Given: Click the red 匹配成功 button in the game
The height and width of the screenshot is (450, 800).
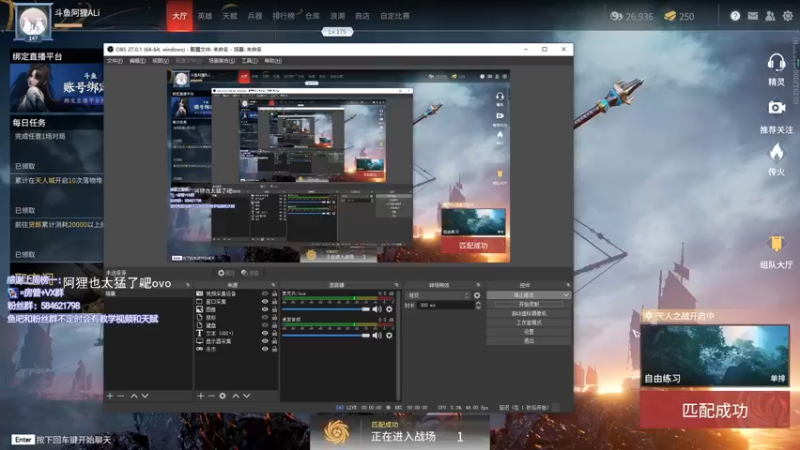Looking at the screenshot, I should point(715,410).
